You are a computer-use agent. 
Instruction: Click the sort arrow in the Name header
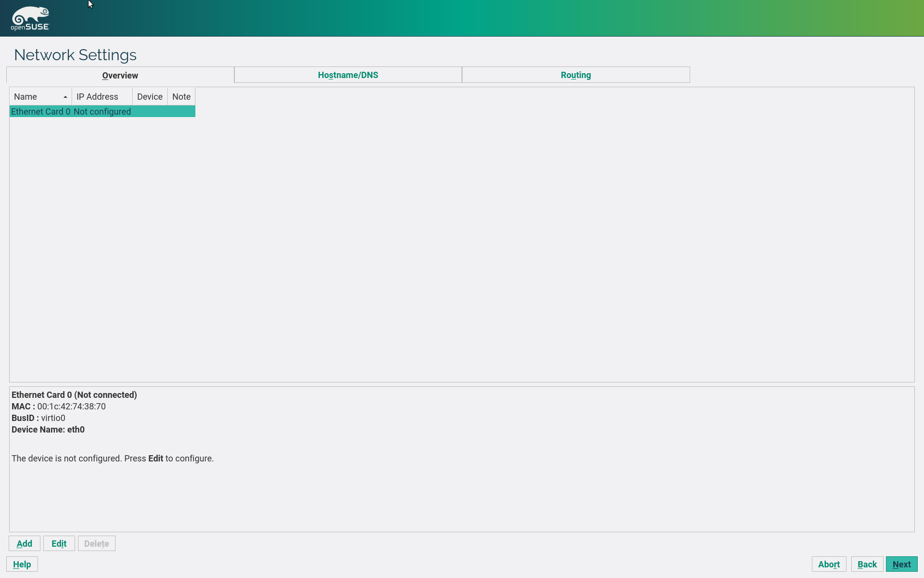tap(65, 97)
